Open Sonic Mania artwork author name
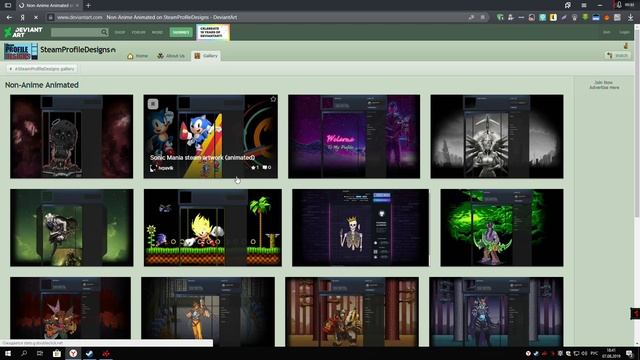Screen dimensions: 640x360 (x=166, y=168)
